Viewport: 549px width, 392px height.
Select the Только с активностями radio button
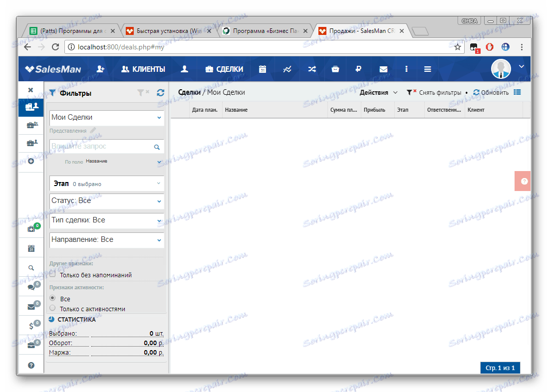pyautogui.click(x=52, y=308)
